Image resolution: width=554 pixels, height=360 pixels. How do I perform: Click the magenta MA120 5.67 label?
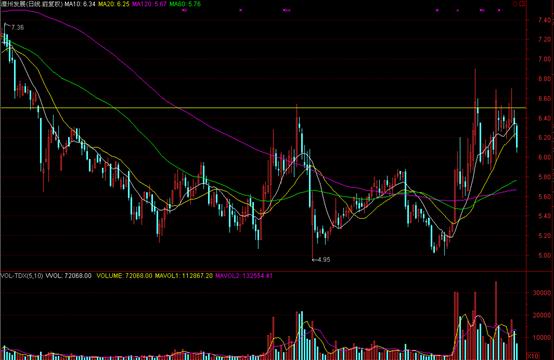tap(149, 4)
